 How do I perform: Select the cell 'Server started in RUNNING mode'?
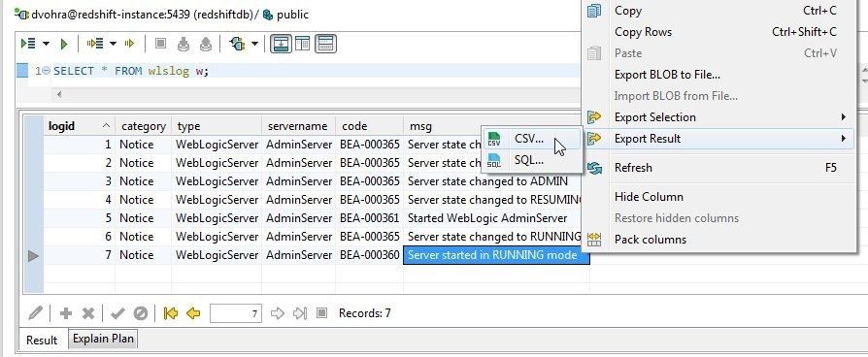click(496, 255)
